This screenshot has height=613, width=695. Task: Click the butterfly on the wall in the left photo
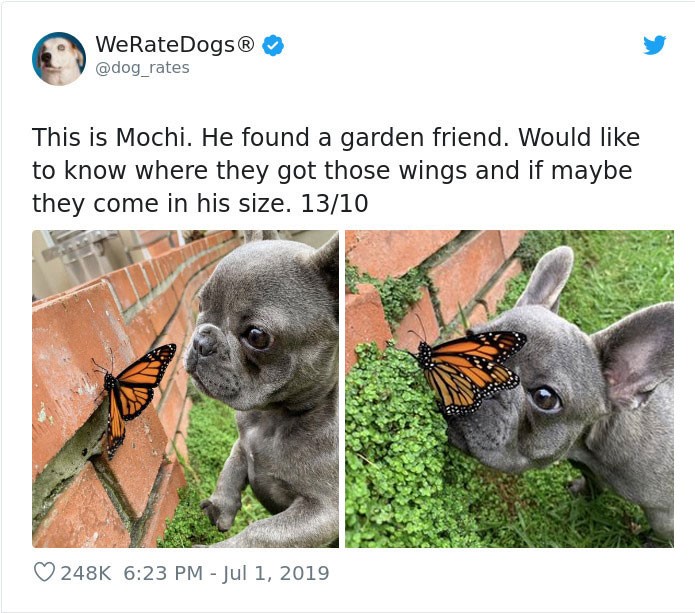point(134,397)
